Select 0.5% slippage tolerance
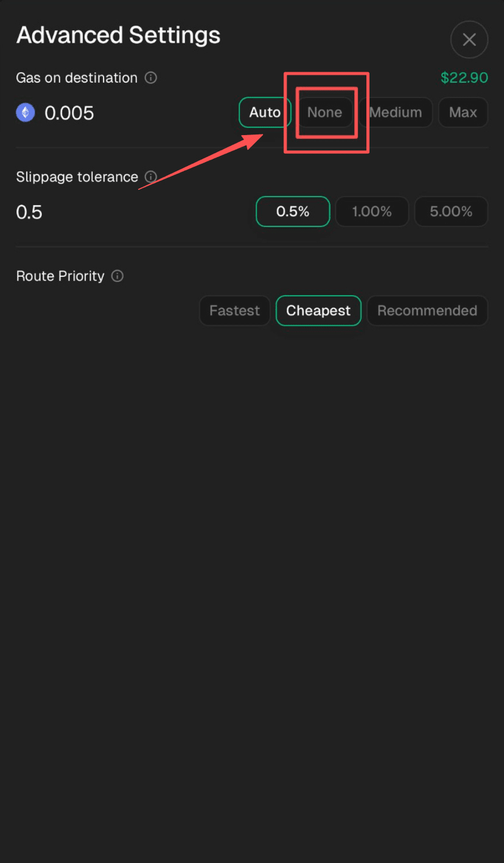This screenshot has height=863, width=504. point(293,212)
